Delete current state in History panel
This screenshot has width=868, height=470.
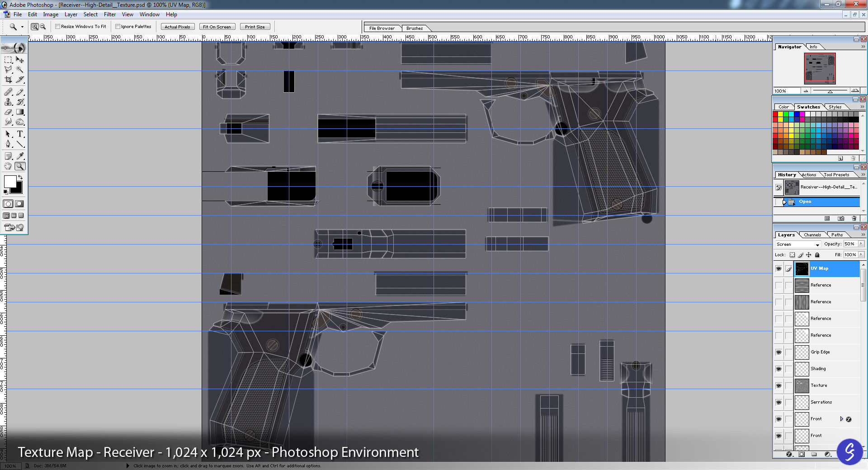tap(854, 218)
